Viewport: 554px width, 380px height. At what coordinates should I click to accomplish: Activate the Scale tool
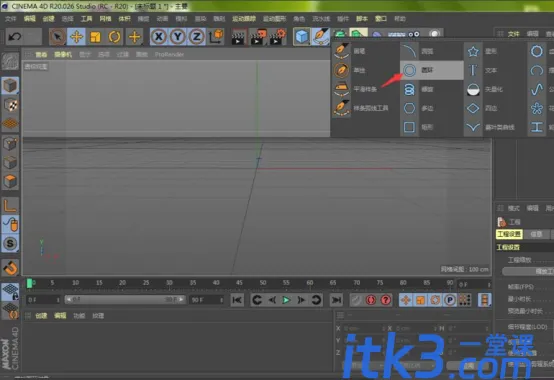click(x=95, y=36)
